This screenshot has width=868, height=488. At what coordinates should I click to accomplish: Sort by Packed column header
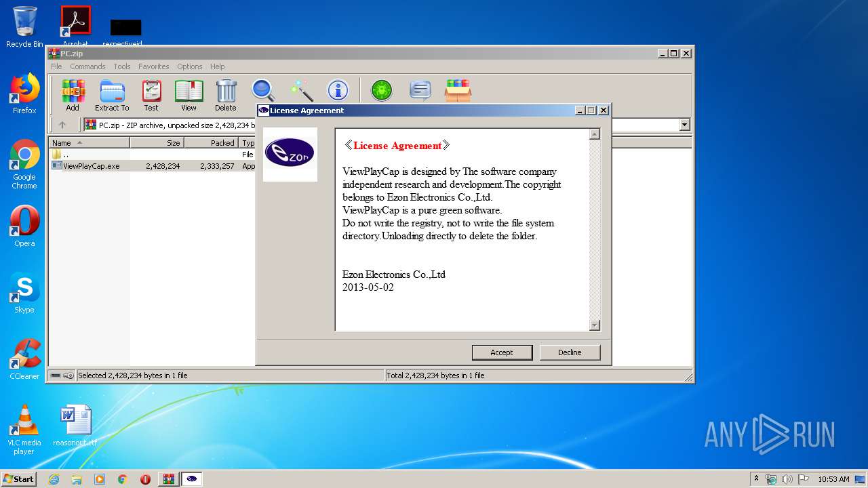pyautogui.click(x=211, y=142)
